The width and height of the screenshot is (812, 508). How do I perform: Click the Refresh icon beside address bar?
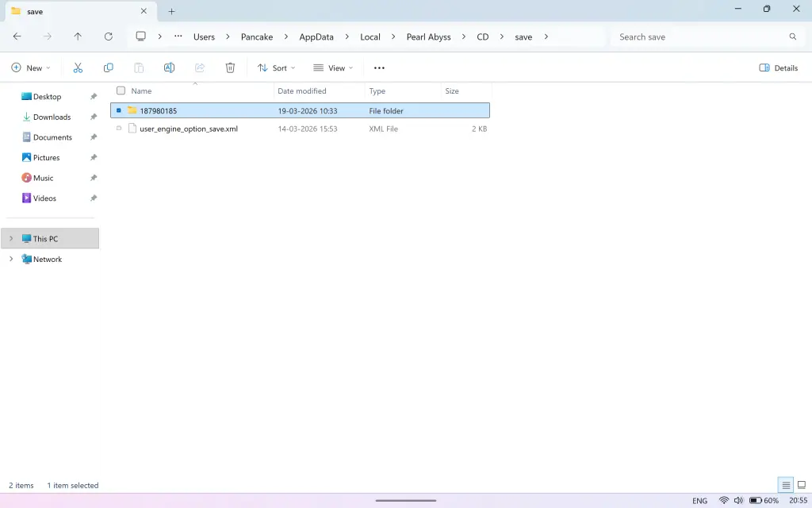tap(108, 37)
